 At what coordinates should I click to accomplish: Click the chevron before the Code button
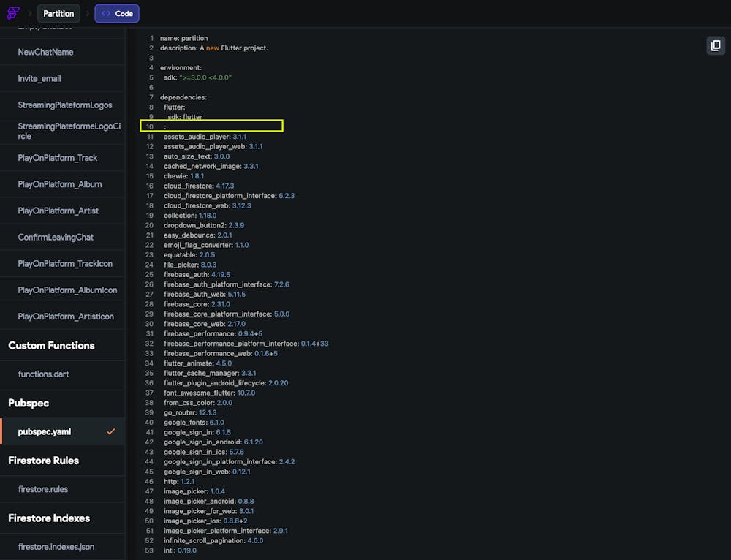[87, 13]
